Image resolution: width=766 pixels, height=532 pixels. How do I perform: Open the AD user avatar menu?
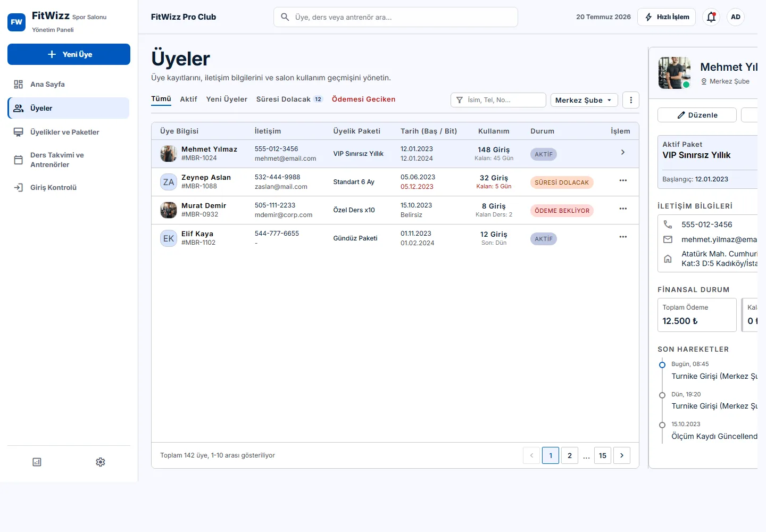tap(736, 17)
